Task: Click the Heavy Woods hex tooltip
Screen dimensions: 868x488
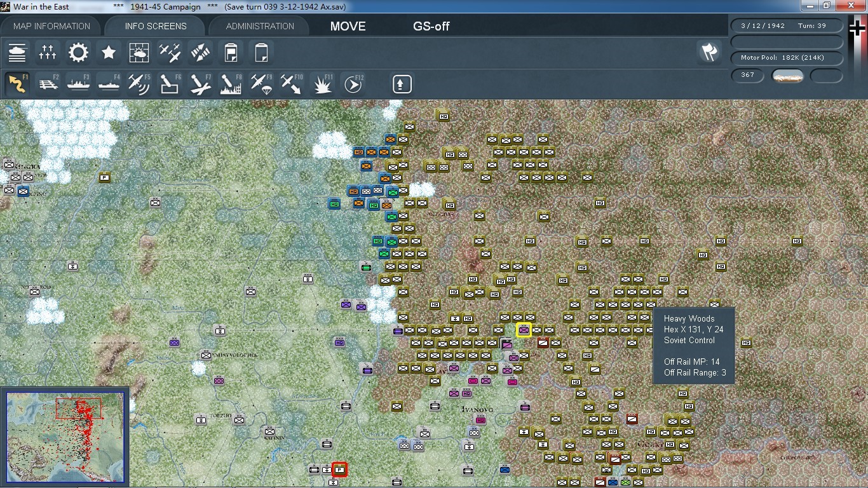Action: (x=694, y=346)
